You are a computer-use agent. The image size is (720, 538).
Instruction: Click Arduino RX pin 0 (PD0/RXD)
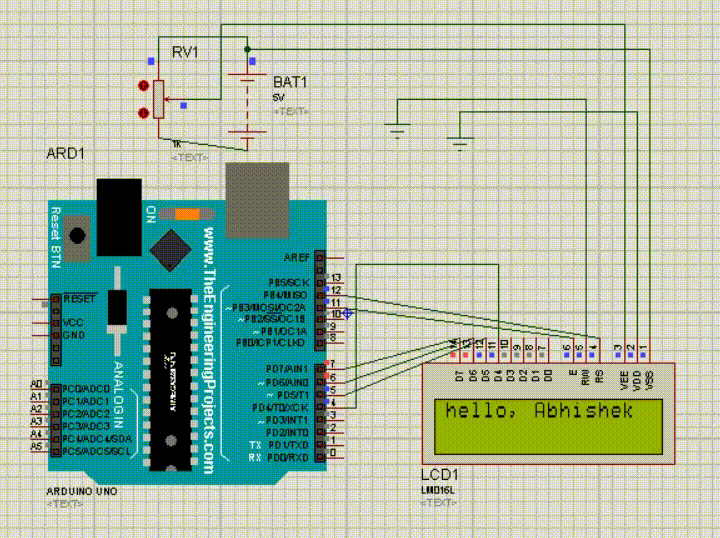click(x=320, y=457)
